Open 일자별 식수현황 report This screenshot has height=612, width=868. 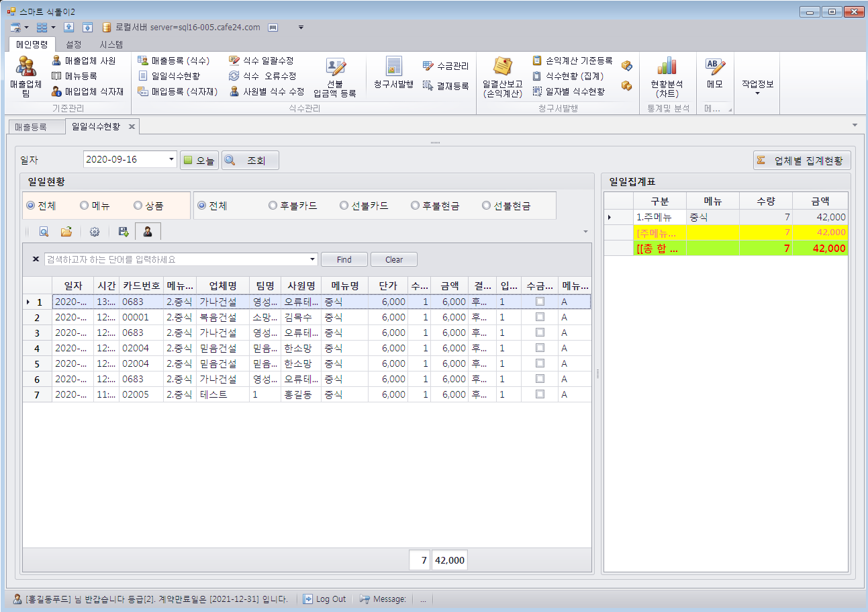[x=569, y=91]
